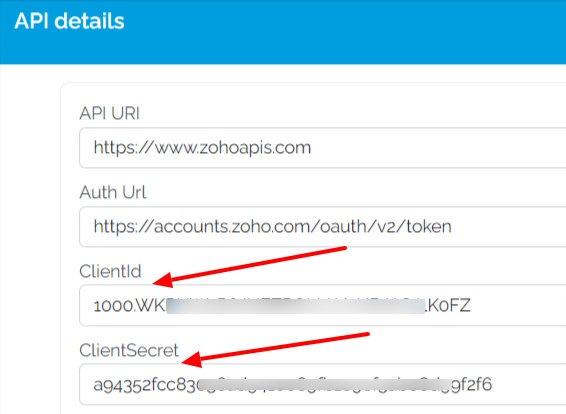Click the zohoapis.com text in API URI

(x=254, y=148)
